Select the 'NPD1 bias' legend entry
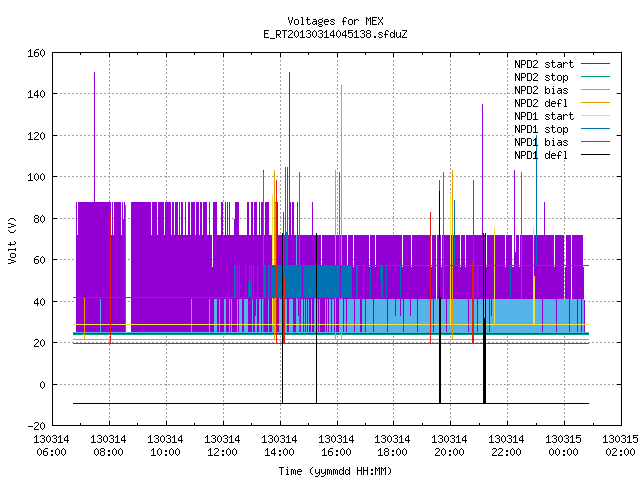This screenshot has height=480, width=640. point(541,142)
